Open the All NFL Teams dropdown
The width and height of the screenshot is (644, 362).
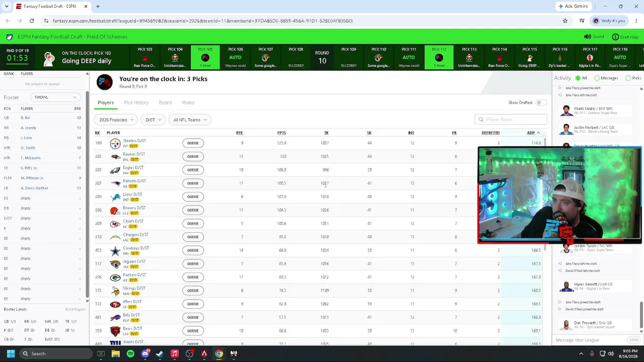[190, 120]
